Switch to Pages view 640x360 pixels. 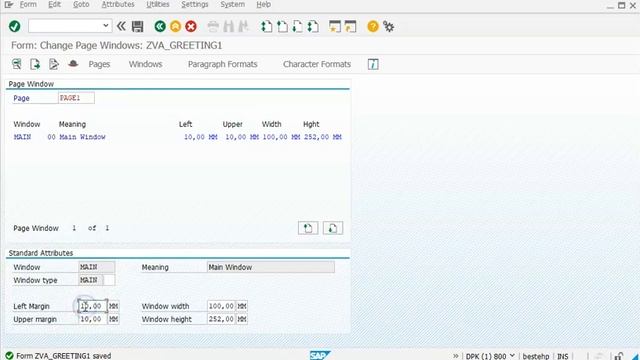tap(99, 64)
